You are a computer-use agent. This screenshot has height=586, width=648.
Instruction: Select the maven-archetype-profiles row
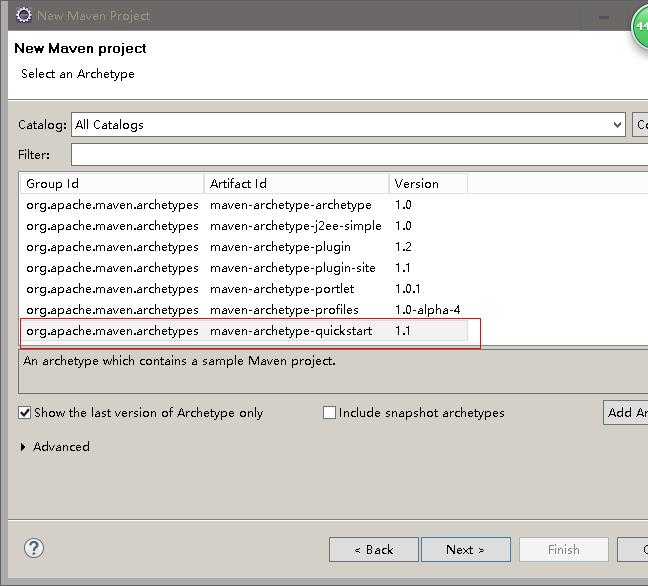pyautogui.click(x=244, y=310)
